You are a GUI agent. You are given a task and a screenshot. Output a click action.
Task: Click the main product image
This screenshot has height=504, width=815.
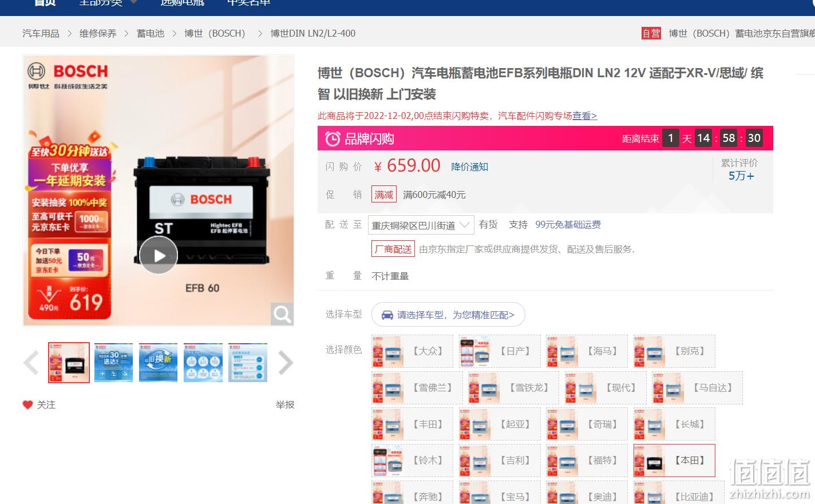click(x=159, y=191)
